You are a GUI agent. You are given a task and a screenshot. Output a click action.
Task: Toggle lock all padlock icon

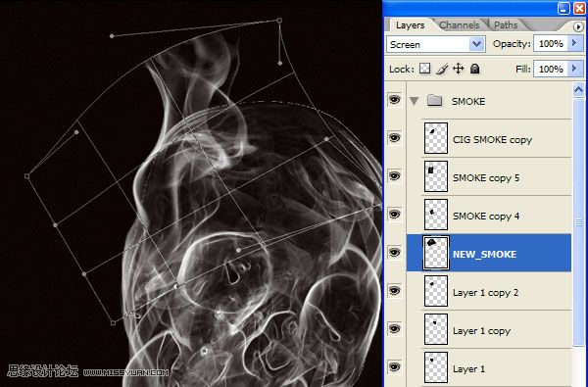474,69
